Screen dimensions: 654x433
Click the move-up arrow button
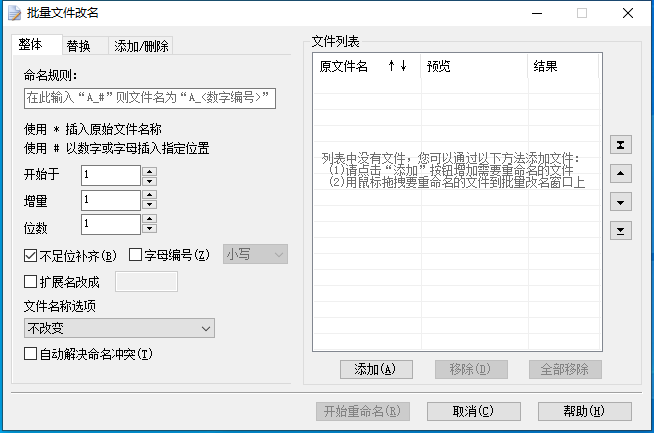621,174
